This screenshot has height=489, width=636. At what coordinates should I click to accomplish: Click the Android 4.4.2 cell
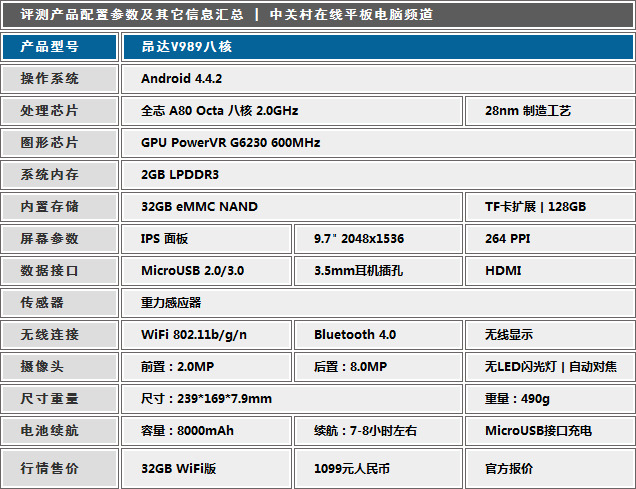(378, 79)
